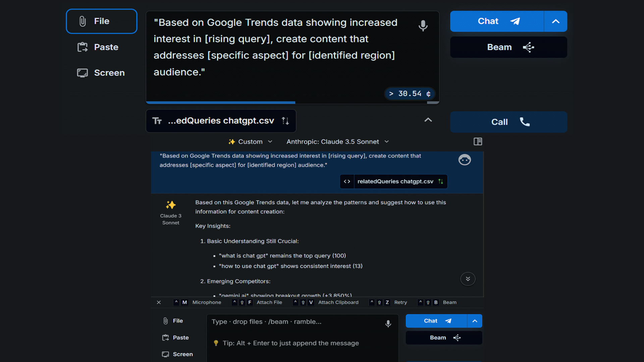This screenshot has width=644, height=362.
Task: Open Anthropic: Claude 3.5 Sonnet model dropdown
Action: [x=338, y=142]
